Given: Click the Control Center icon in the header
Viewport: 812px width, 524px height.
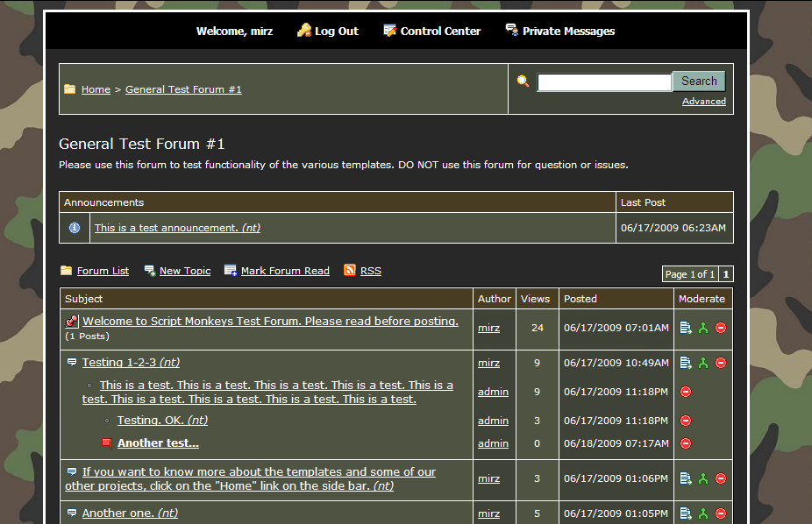Looking at the screenshot, I should click(389, 31).
